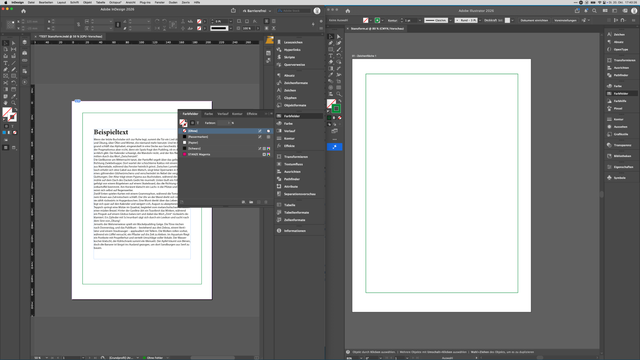
Task: Select the STANZE Magenta swatch
Action: 226,154
